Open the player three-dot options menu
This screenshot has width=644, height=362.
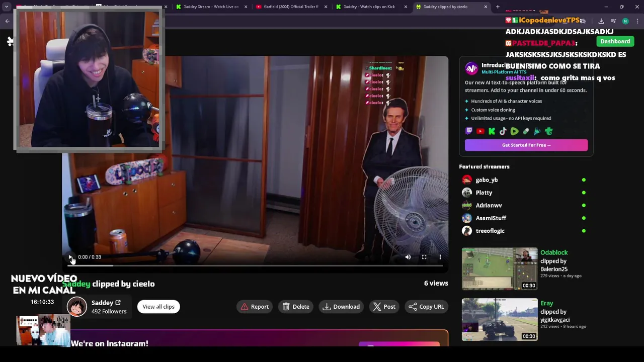pos(440,257)
